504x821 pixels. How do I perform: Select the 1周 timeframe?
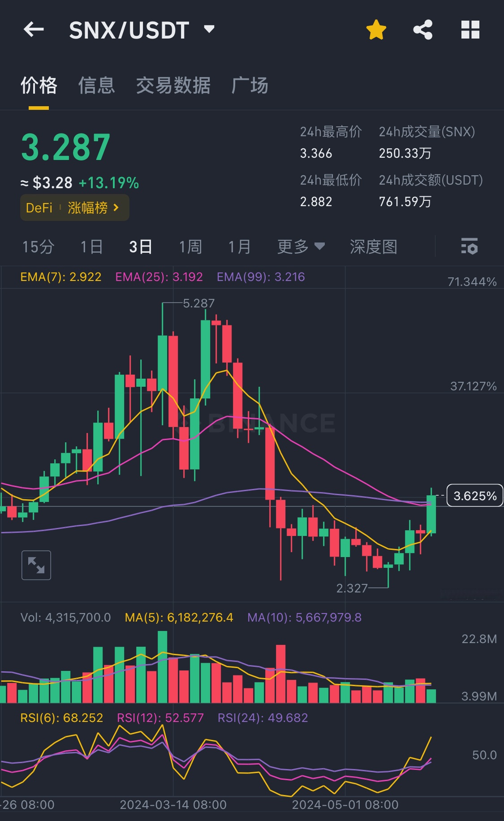click(190, 246)
